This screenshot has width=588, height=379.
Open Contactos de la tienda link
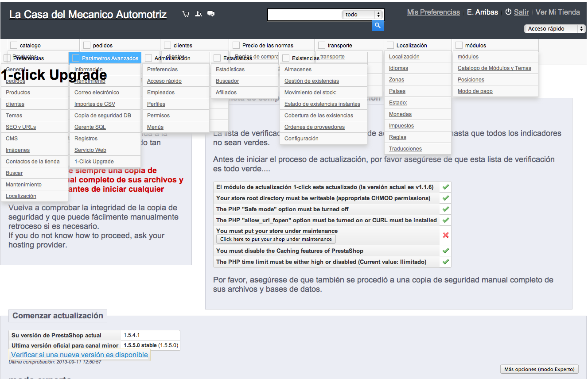tap(33, 162)
